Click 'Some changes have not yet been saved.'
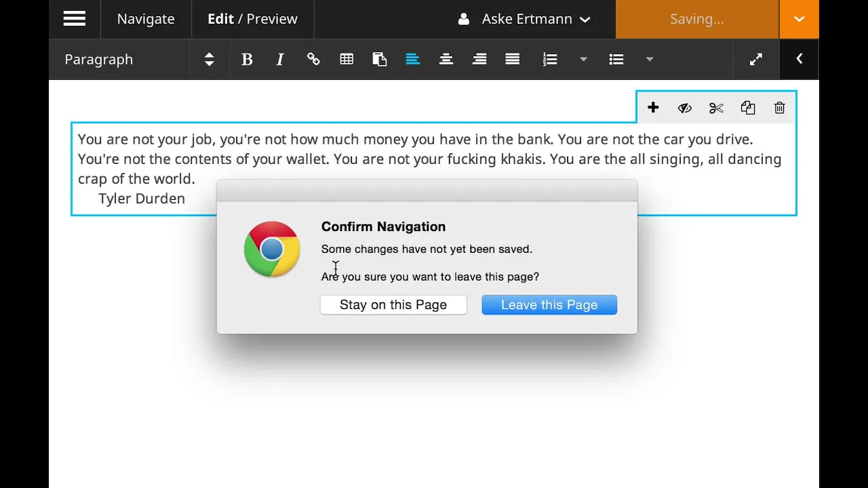868x488 pixels. tap(427, 249)
